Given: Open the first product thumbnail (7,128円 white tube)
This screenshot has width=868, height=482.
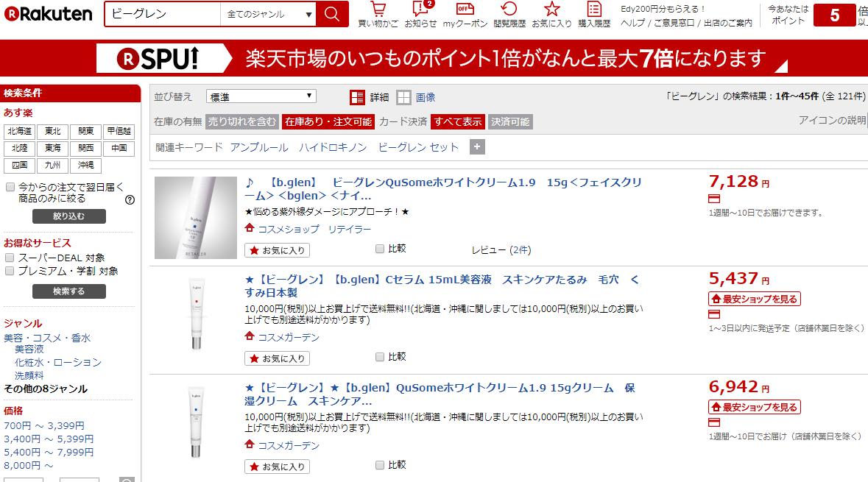Looking at the screenshot, I should tap(195, 218).
